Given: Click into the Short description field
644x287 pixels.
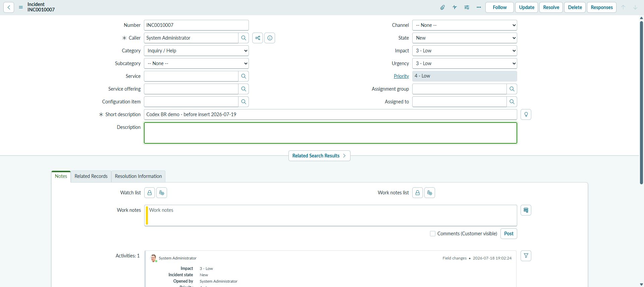Looking at the screenshot, I should (x=330, y=114).
